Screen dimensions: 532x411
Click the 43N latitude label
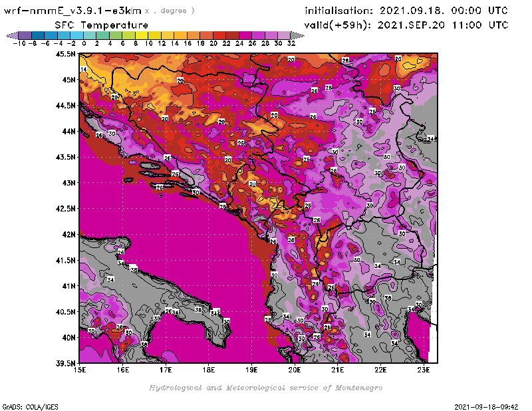68,183
